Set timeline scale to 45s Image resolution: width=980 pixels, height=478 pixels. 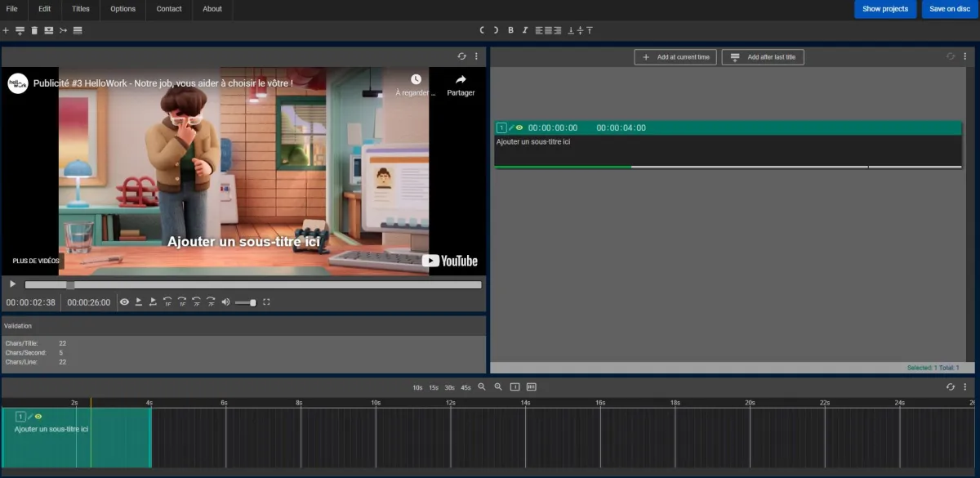point(465,387)
